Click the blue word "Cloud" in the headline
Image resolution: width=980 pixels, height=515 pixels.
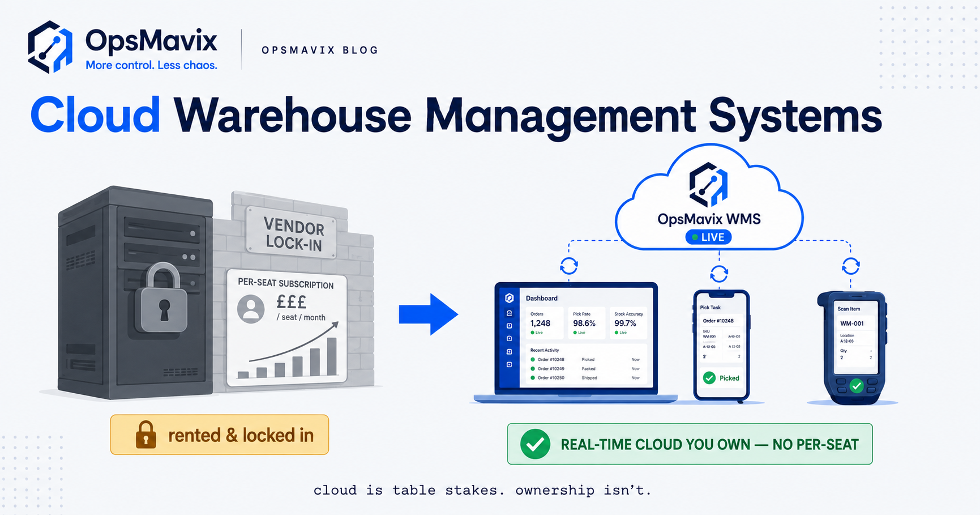click(x=95, y=116)
